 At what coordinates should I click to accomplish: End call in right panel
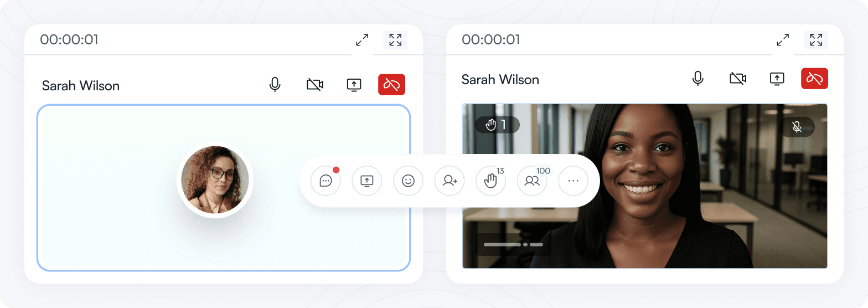click(x=814, y=79)
